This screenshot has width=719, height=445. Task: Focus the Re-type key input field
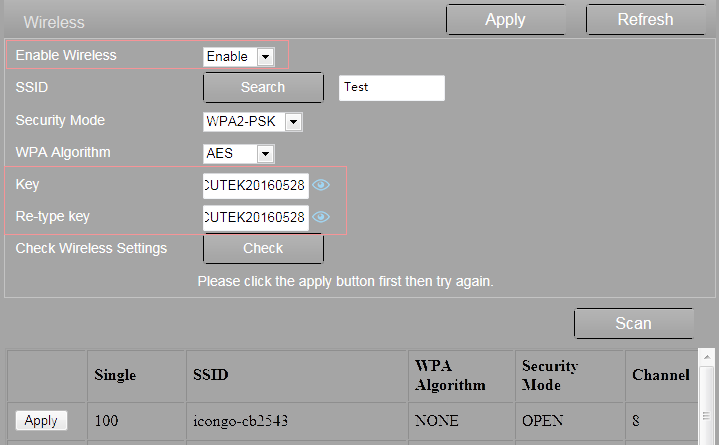pos(256,217)
